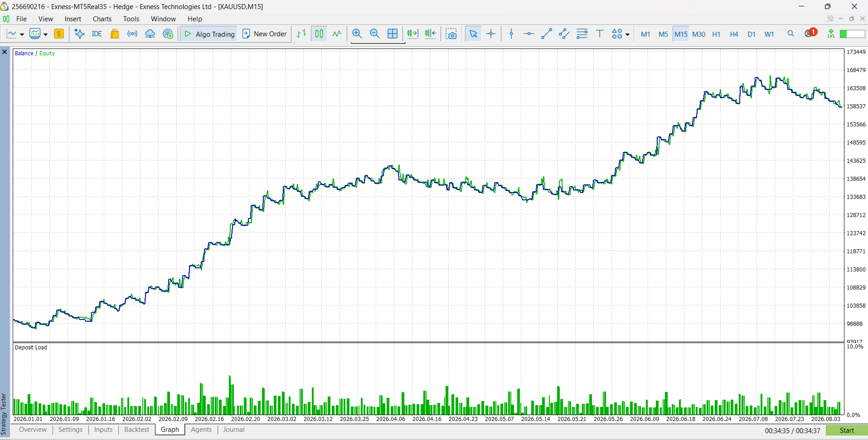The width and height of the screenshot is (868, 440).
Task: Switch chart to bar chart mode
Action: coord(301,34)
